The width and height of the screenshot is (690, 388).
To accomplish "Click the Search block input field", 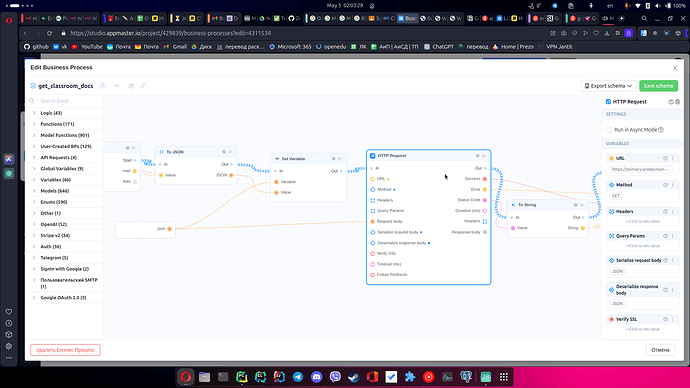I will click(x=66, y=101).
